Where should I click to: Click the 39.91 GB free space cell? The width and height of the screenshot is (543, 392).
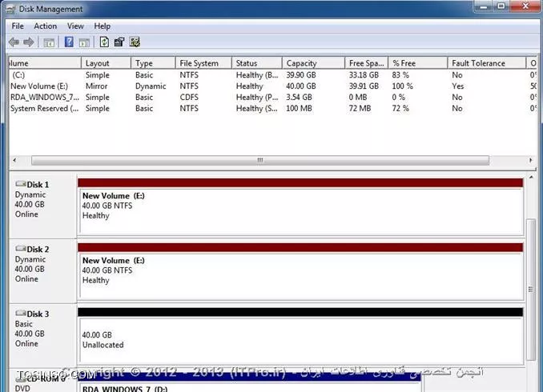(364, 86)
